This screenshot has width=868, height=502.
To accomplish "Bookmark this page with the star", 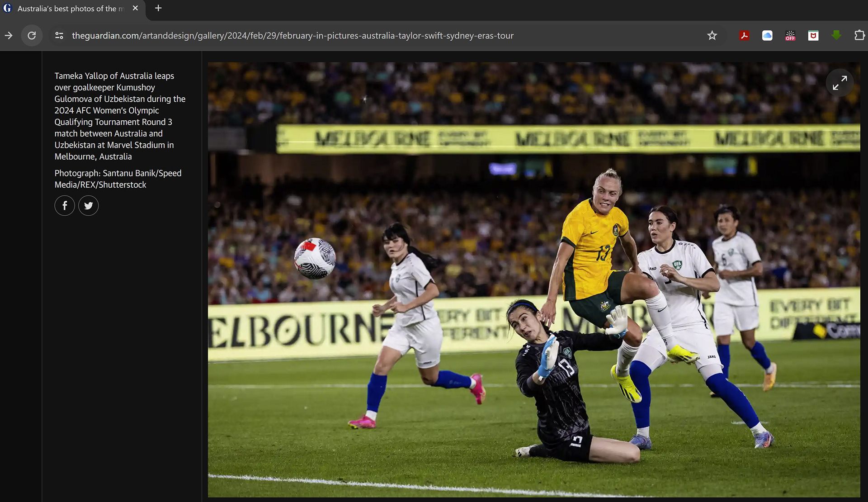I will tap(712, 35).
